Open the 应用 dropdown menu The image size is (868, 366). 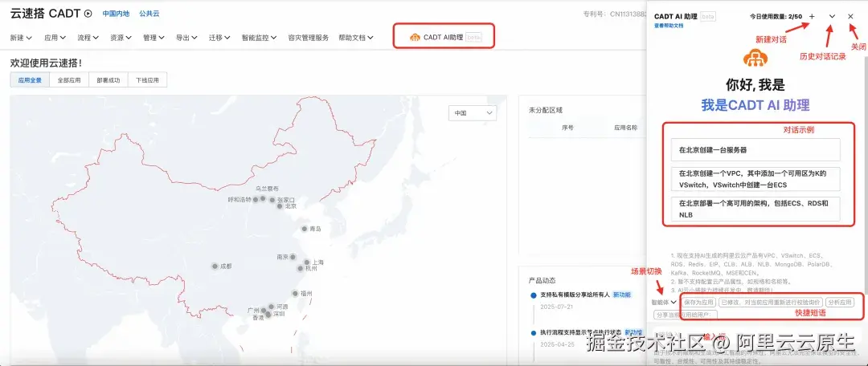pyautogui.click(x=55, y=38)
